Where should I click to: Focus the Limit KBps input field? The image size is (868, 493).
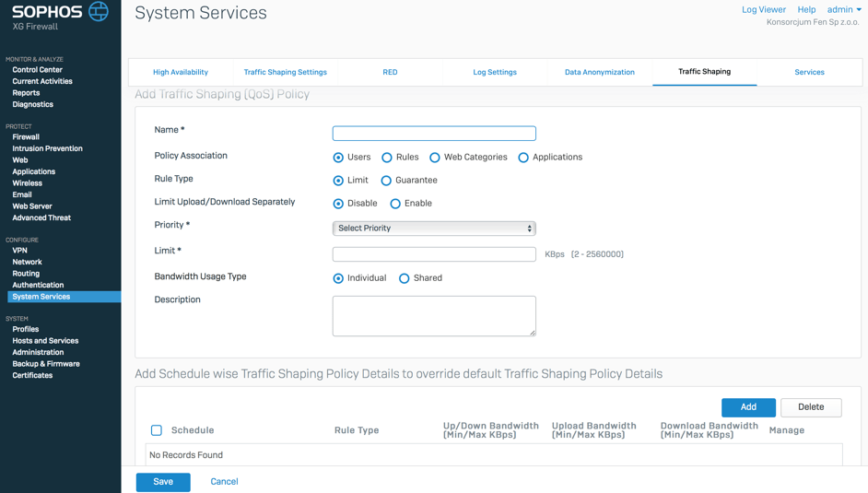tap(434, 254)
